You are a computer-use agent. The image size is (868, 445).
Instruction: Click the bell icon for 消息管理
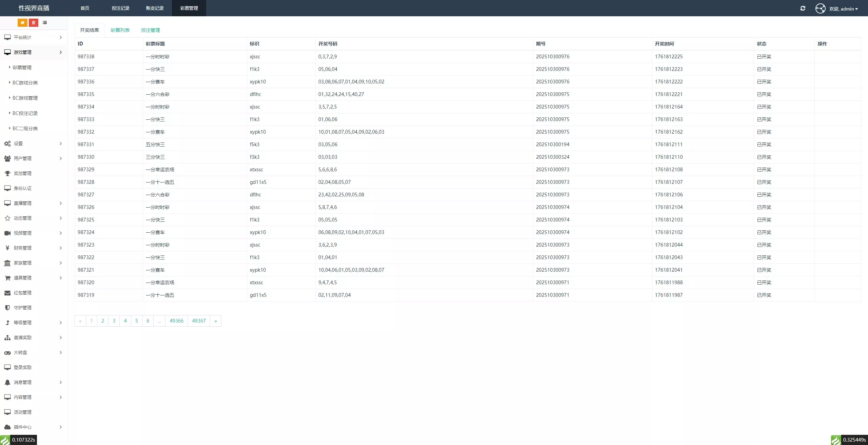point(7,382)
